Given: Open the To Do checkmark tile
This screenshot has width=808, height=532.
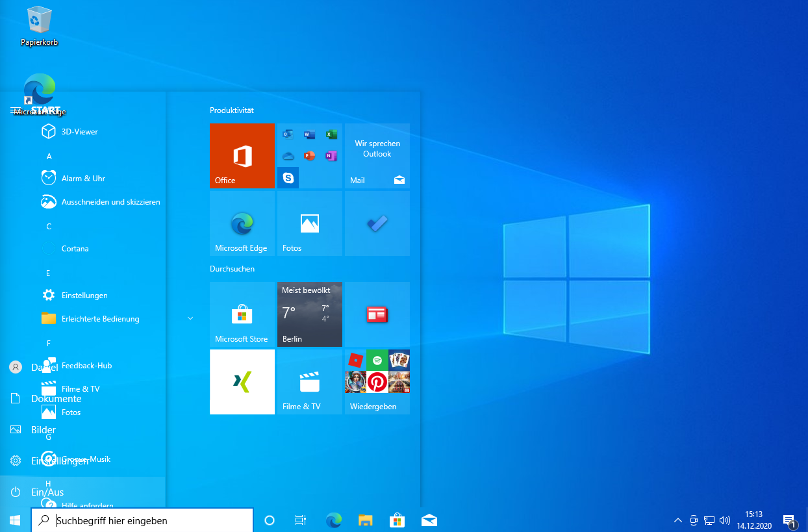Looking at the screenshot, I should 377,223.
